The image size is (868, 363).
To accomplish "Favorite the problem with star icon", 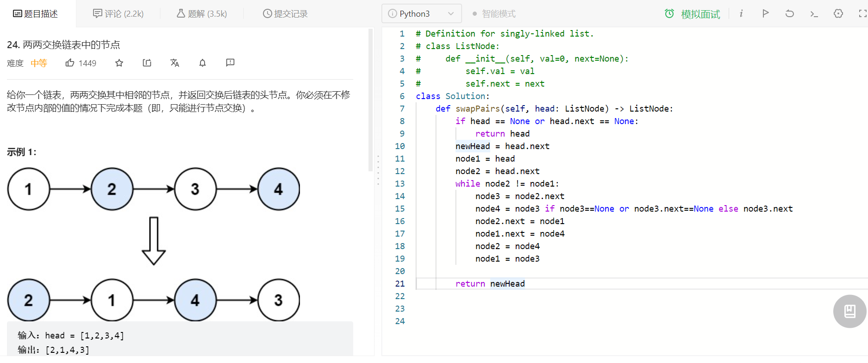I will coord(119,63).
